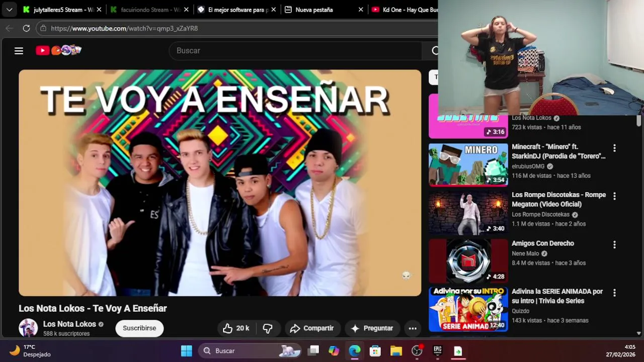Open Los Nota Lokos channel name link
Screen dimensions: 644x362
69,324
